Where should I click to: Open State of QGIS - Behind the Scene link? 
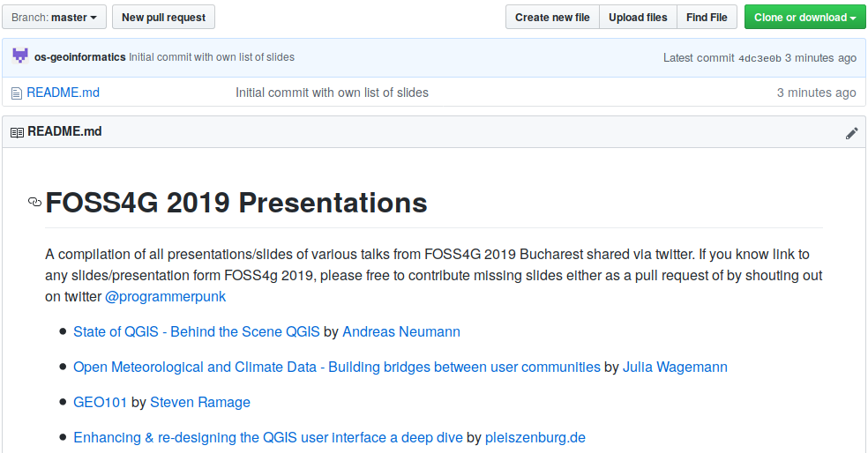pos(197,332)
